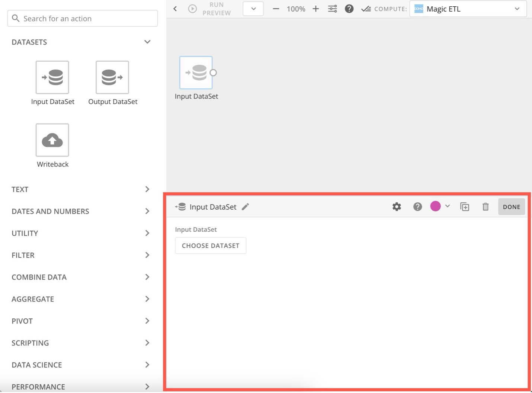Click the Input DataSet node on canvas
The width and height of the screenshot is (532, 393).
[196, 73]
